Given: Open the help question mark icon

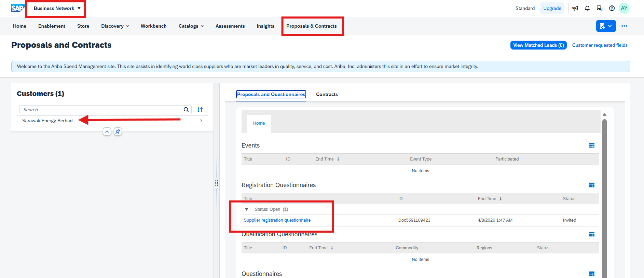Looking at the screenshot, I should tap(612, 8).
